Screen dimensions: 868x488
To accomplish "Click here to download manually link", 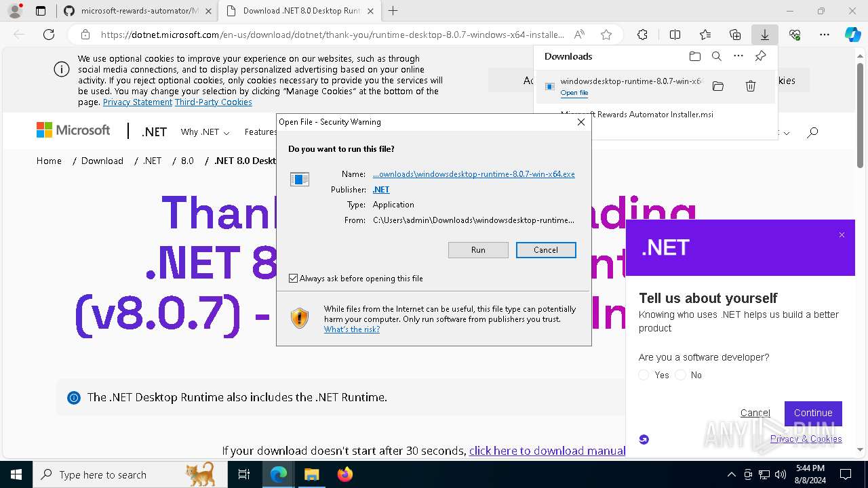I will [x=547, y=451].
